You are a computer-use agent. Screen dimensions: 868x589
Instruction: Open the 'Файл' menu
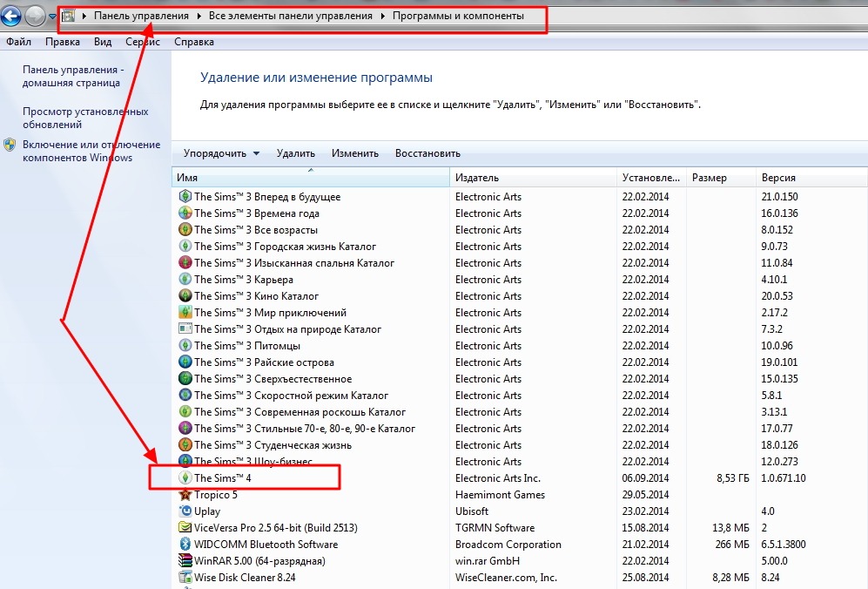(x=18, y=42)
